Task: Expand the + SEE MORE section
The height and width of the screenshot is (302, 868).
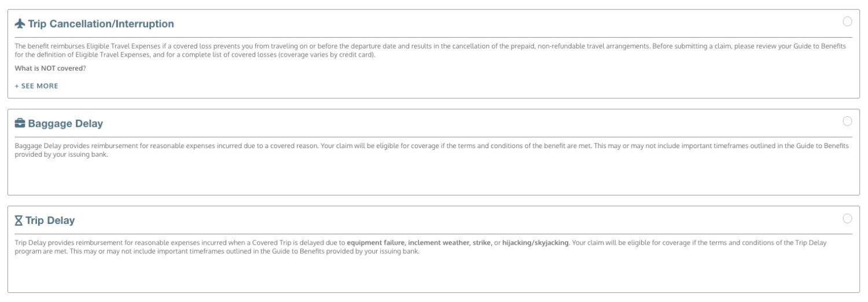Action: pyautogui.click(x=36, y=86)
